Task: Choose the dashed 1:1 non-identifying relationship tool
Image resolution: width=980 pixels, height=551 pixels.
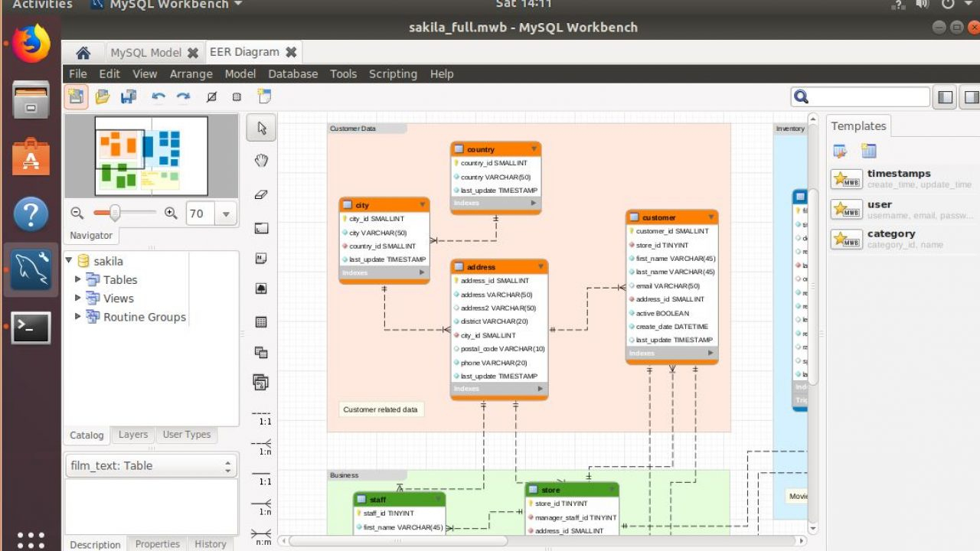Action: pyautogui.click(x=262, y=417)
